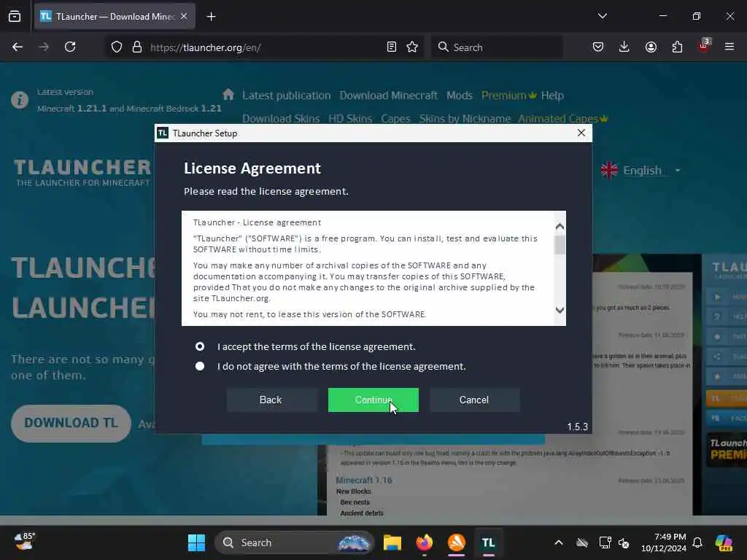This screenshot has height=560, width=747.
Task: Open 'Download Minecraft' menu item
Action: pos(388,96)
